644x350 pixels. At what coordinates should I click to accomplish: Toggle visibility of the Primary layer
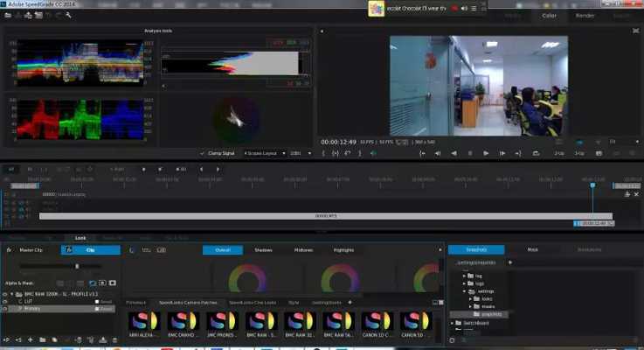(x=6, y=309)
